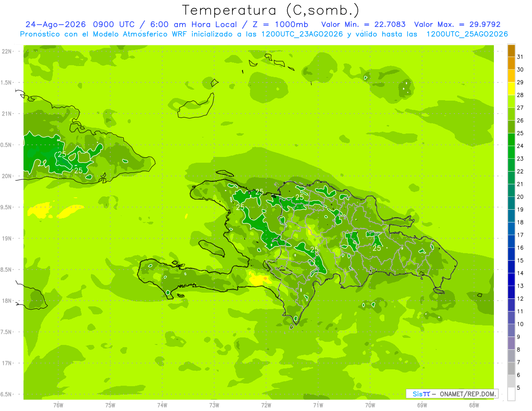Click the '21N' latitude label
532x411 pixels.
click(6, 114)
